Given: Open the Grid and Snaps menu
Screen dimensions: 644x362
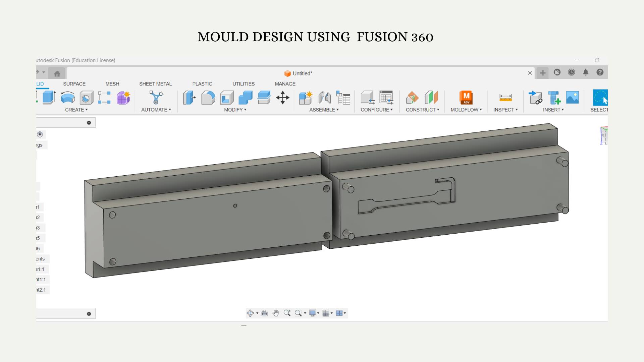Looking at the screenshot, I should pos(328,313).
